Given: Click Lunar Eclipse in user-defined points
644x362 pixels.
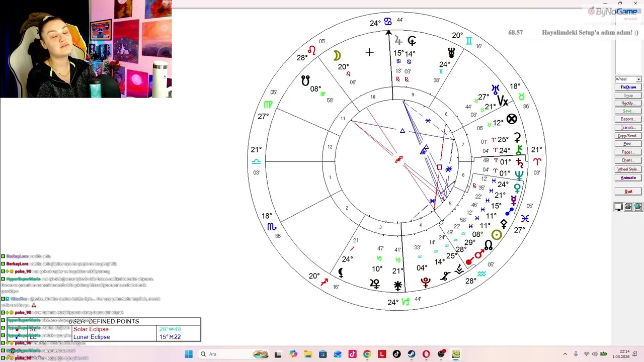Looking at the screenshot, I should click(x=92, y=337).
